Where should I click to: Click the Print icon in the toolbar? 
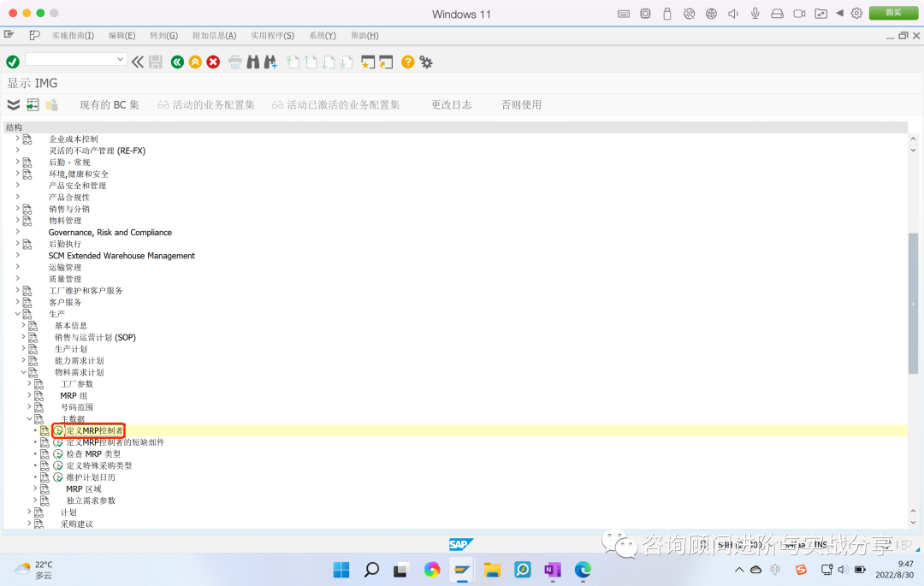pyautogui.click(x=237, y=62)
